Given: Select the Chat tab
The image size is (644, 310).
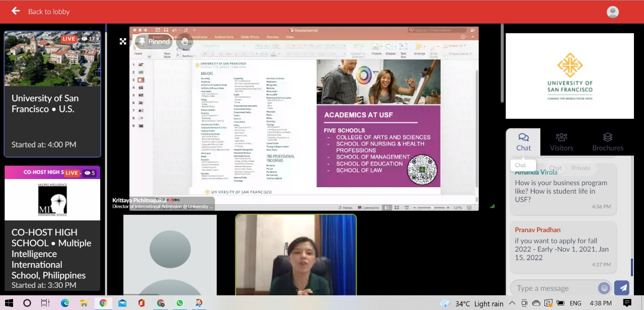Looking at the screenshot, I should [523, 142].
